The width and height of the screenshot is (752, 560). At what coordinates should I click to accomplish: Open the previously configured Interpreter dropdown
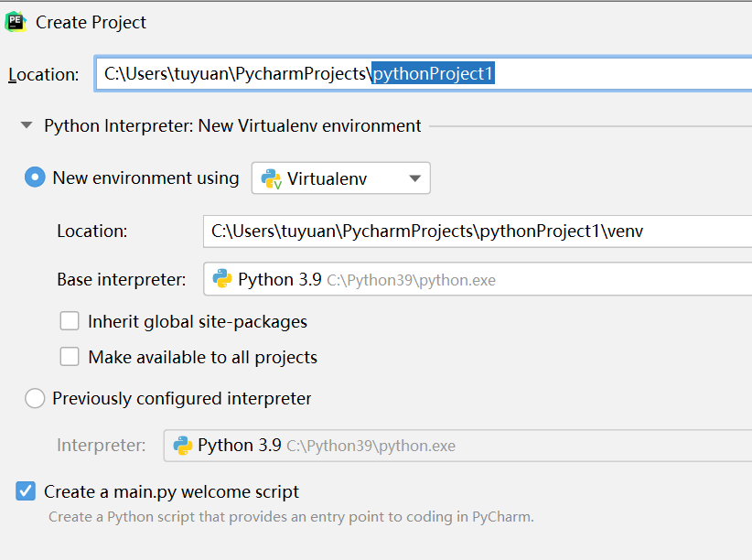pyautogui.click(x=457, y=446)
